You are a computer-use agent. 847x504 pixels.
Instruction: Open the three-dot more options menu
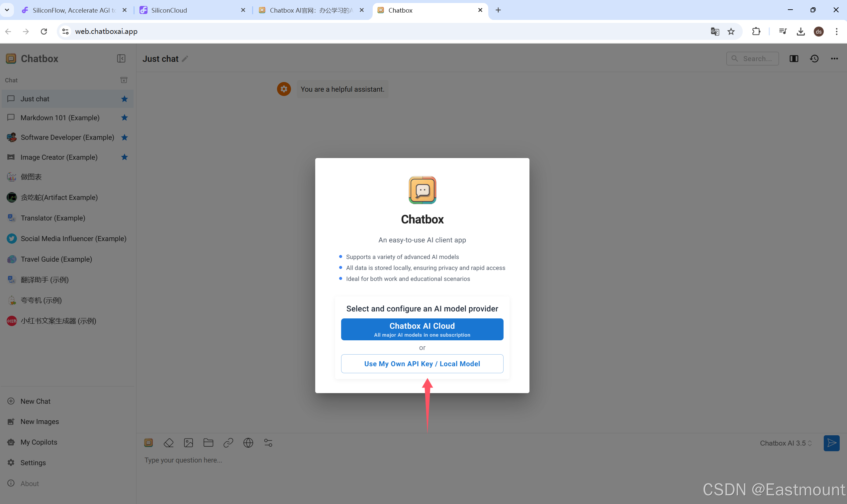(834, 59)
